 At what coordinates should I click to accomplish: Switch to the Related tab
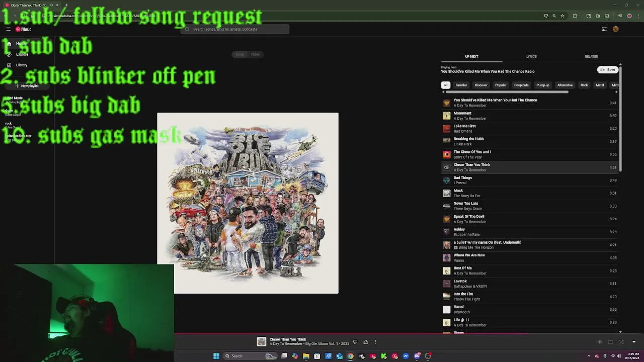point(591,56)
